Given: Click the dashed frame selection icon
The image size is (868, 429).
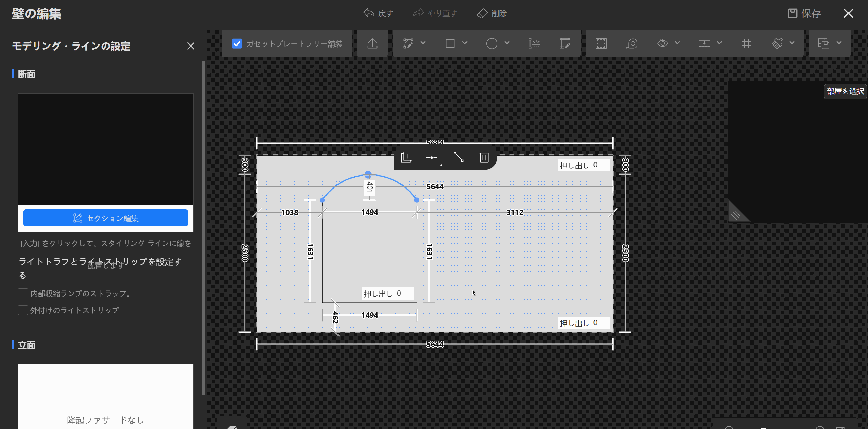Looking at the screenshot, I should 601,43.
